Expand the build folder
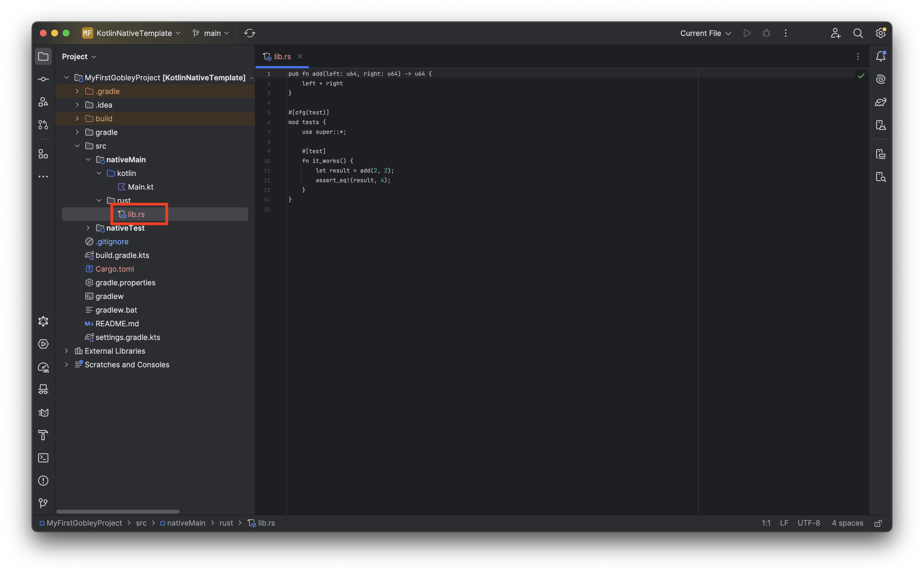Image resolution: width=924 pixels, height=574 pixels. click(77, 118)
